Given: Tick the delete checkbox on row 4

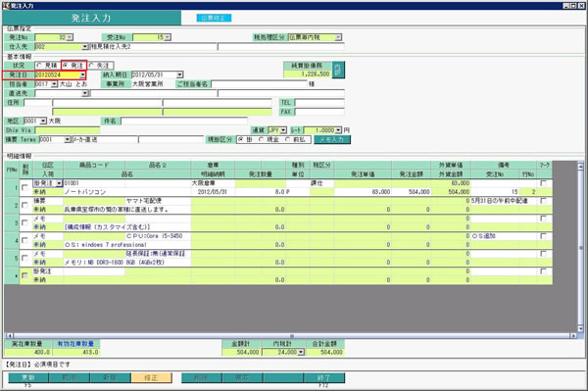Looking at the screenshot, I should click(24, 240).
